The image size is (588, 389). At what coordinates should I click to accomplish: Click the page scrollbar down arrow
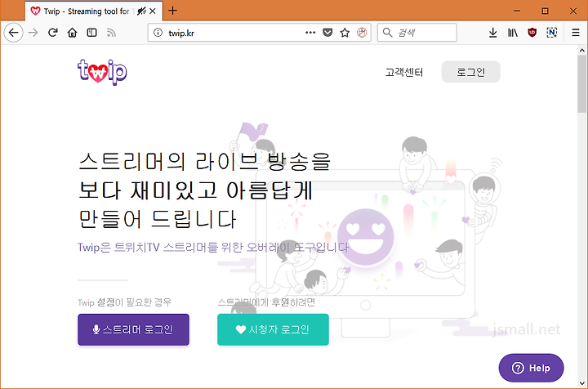(582, 383)
